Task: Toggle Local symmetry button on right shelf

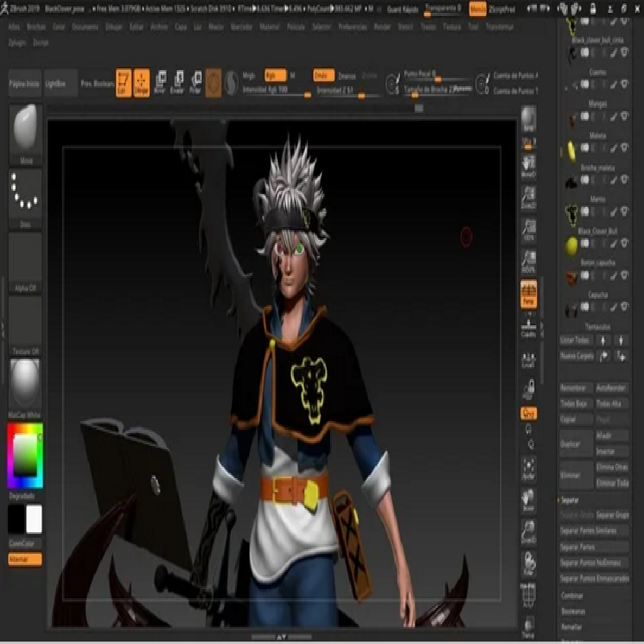Action: click(529, 359)
